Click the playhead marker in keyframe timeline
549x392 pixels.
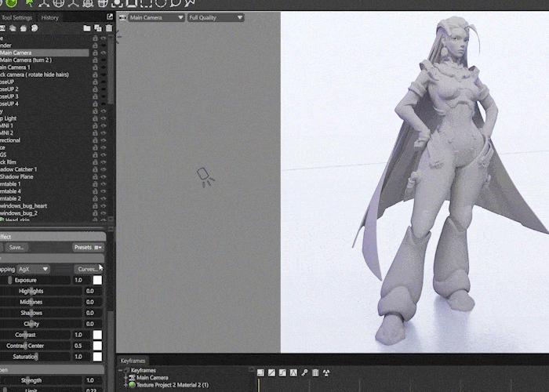[259, 385]
